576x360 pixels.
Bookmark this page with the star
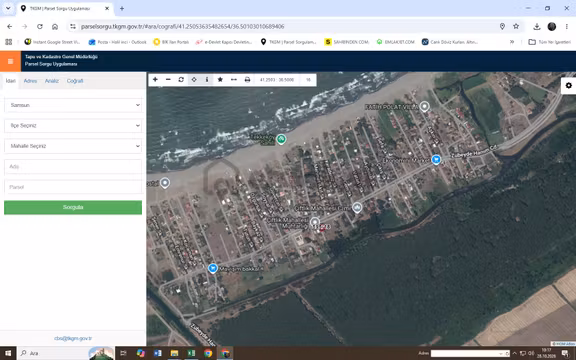516,26
